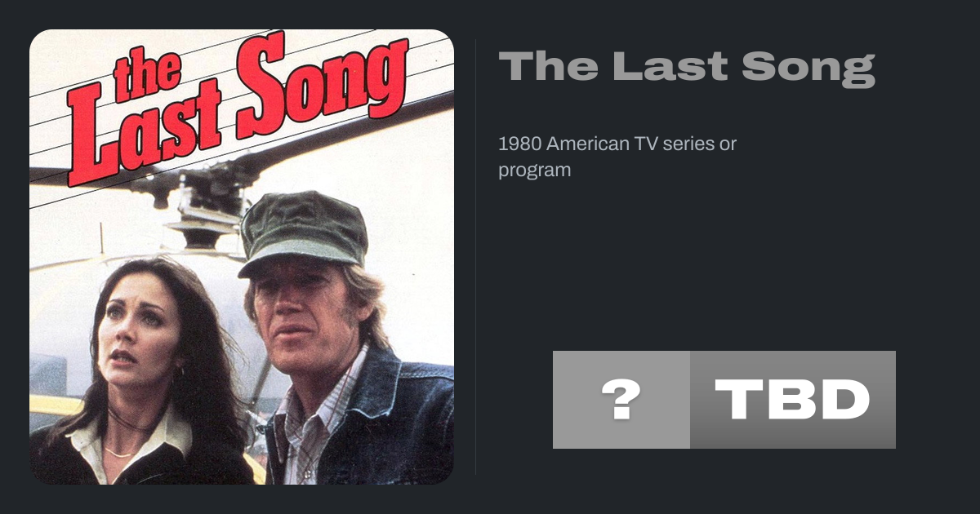Click The Last Song heading title
The image size is (980, 514).
686,67
